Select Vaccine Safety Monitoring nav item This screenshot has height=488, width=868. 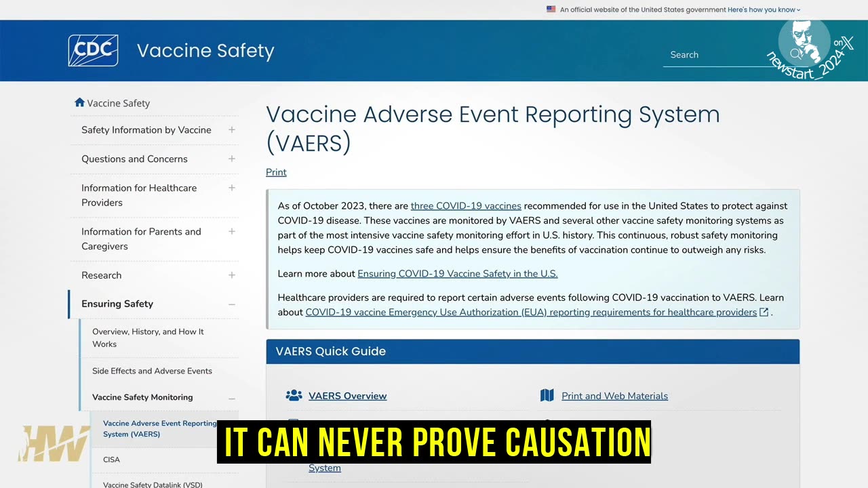pyautogui.click(x=142, y=397)
